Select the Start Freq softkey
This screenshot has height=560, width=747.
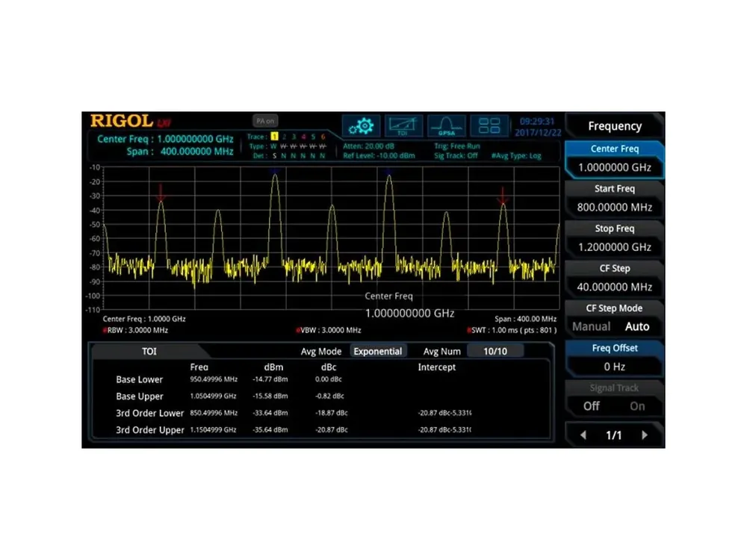(615, 199)
